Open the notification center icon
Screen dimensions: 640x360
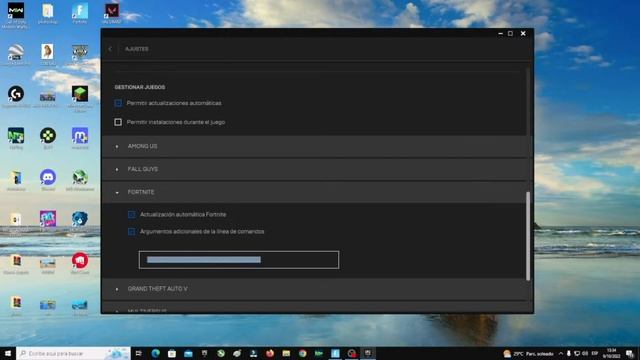(x=630, y=353)
